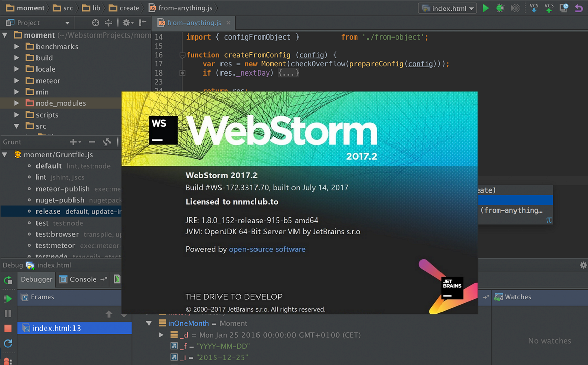Image resolution: width=588 pixels, height=365 pixels.
Task: Click the moment breadcrumb in navigation bar
Action: pyautogui.click(x=25, y=8)
